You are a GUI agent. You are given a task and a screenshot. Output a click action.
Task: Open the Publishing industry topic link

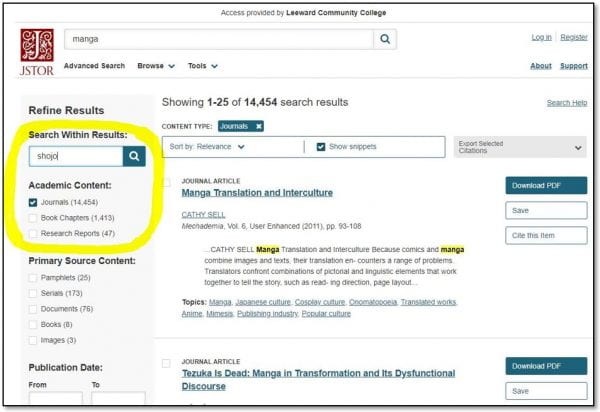click(267, 314)
